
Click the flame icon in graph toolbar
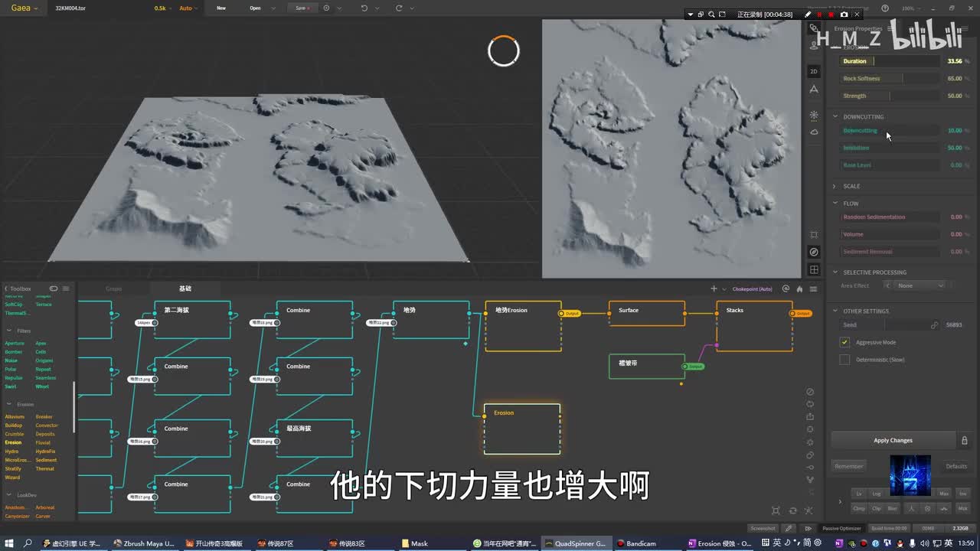pos(799,289)
